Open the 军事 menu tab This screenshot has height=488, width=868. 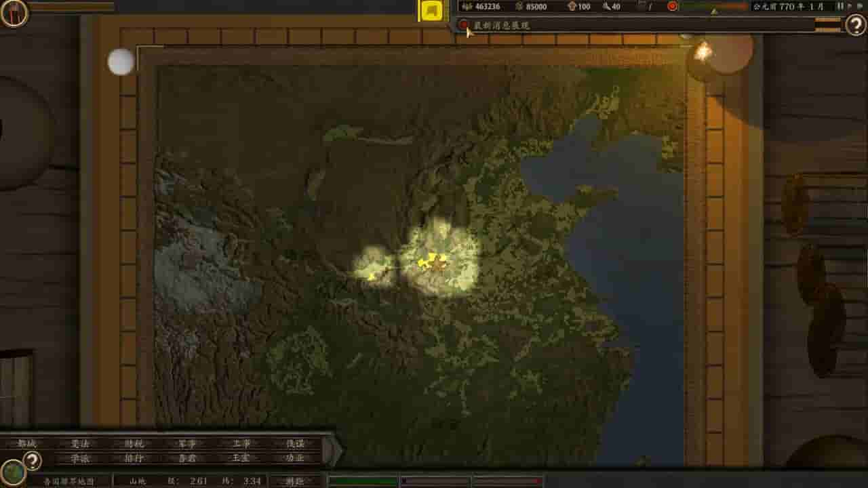click(187, 443)
